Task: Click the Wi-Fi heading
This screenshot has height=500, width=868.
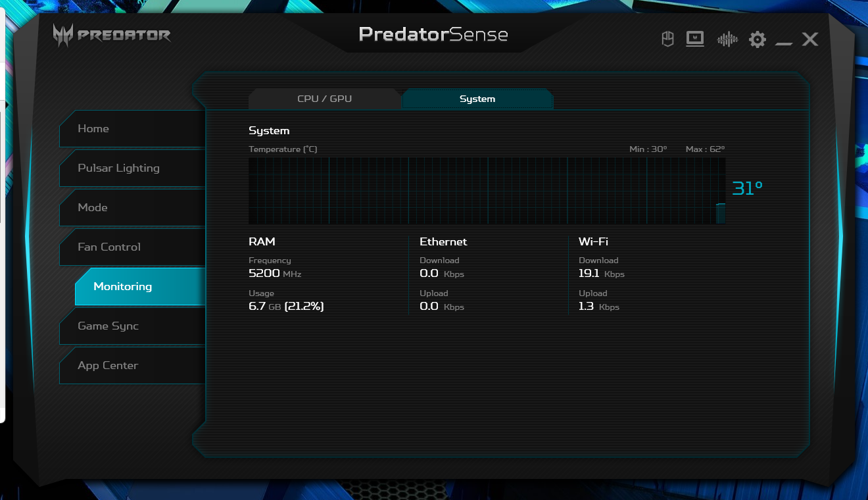Action: (593, 241)
